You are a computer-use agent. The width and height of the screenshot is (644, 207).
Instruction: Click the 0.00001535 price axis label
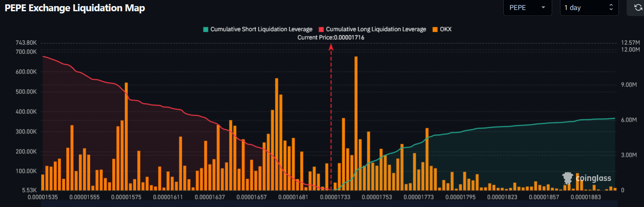coord(43,197)
